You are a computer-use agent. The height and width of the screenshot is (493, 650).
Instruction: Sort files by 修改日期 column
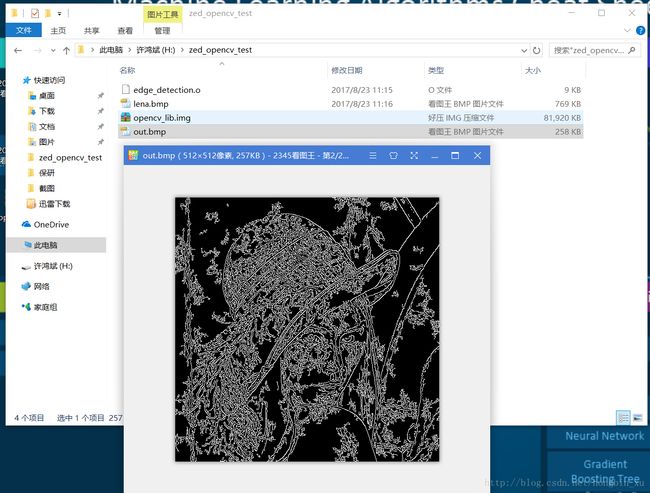[x=347, y=70]
